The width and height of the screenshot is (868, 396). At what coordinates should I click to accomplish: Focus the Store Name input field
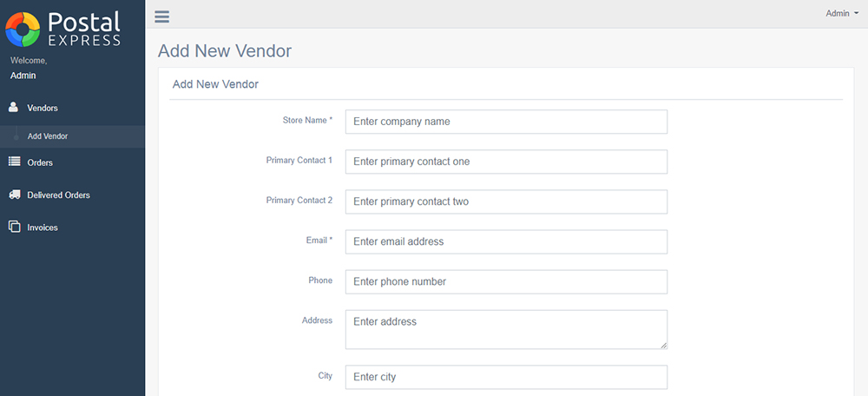(x=506, y=122)
